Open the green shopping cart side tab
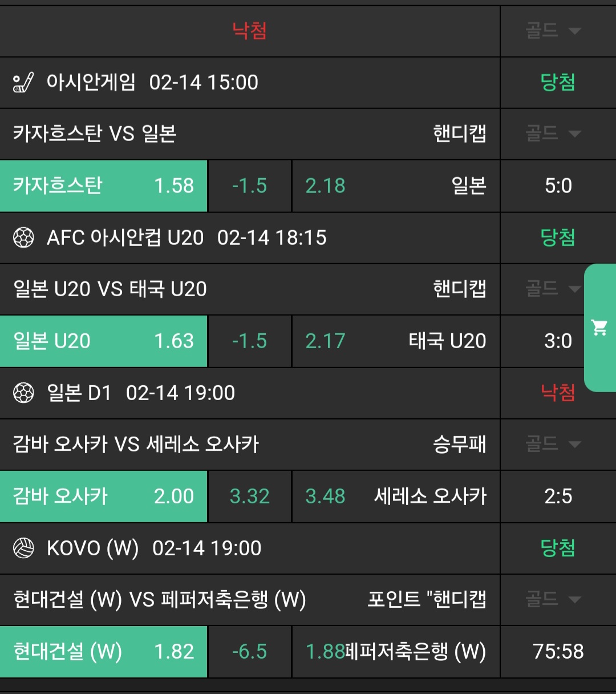This screenshot has width=616, height=694. pos(599,328)
